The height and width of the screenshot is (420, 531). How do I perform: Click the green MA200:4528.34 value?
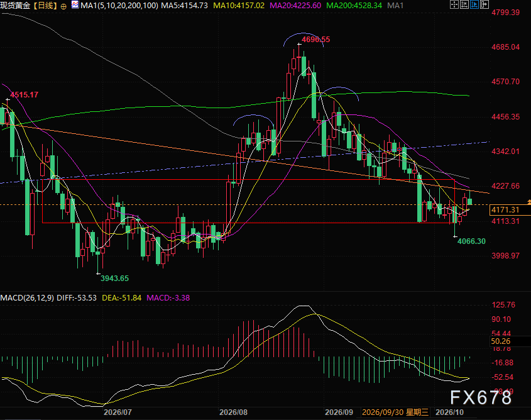[x=354, y=6]
